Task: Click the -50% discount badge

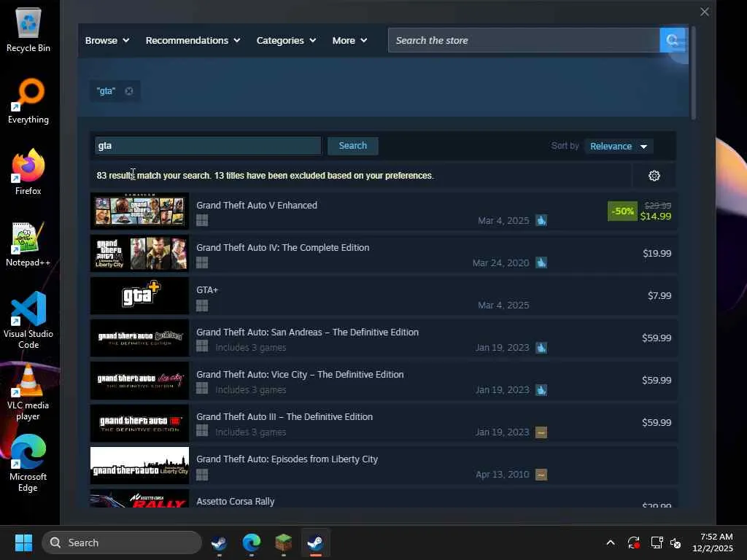Action: (622, 211)
